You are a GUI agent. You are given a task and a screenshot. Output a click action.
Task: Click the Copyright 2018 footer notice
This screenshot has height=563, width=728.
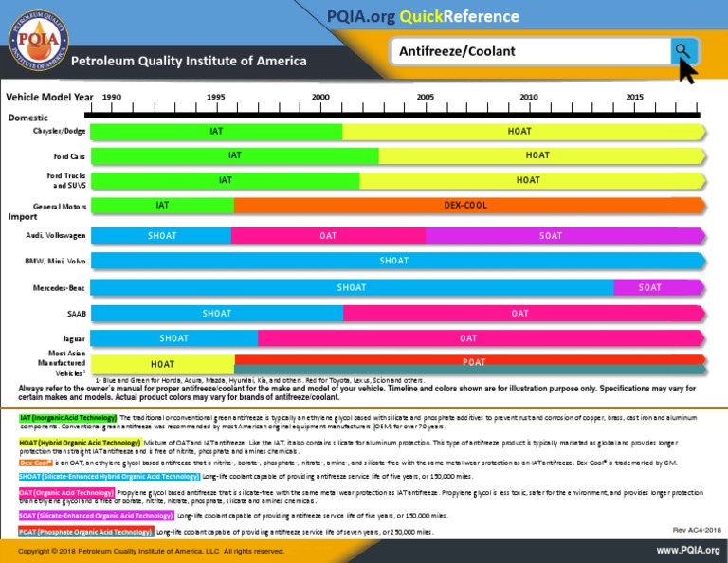pyautogui.click(x=151, y=551)
